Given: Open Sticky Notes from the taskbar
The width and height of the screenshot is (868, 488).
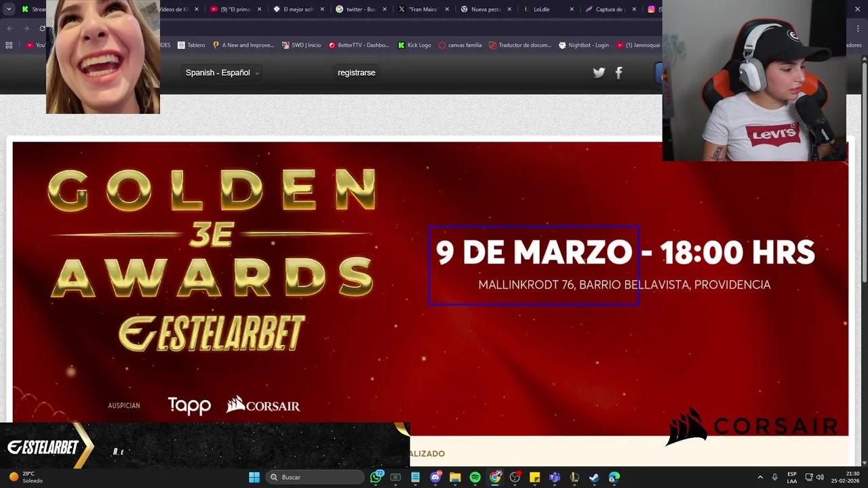Looking at the screenshot, I should 534,477.
